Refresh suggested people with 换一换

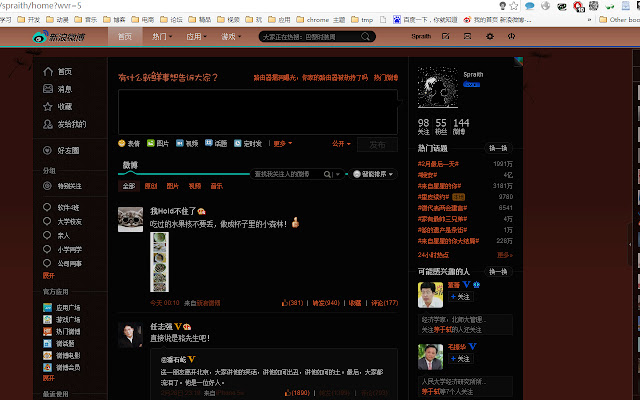tap(498, 271)
